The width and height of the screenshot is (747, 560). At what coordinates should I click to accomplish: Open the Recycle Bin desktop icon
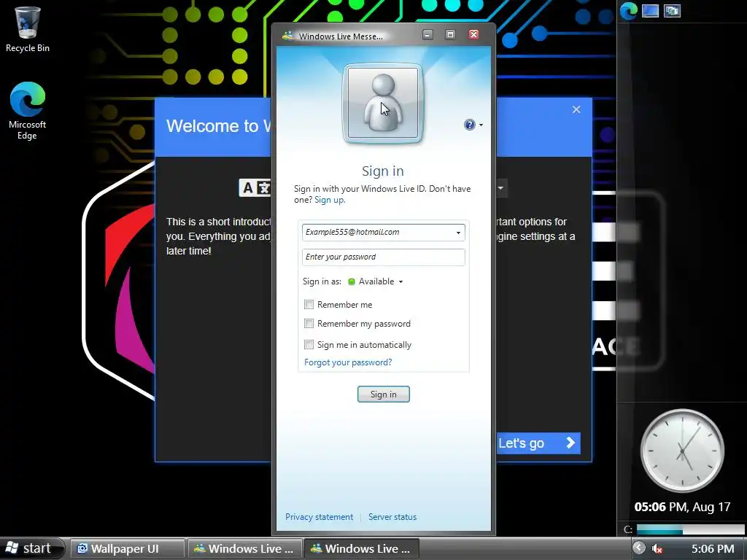click(x=28, y=29)
